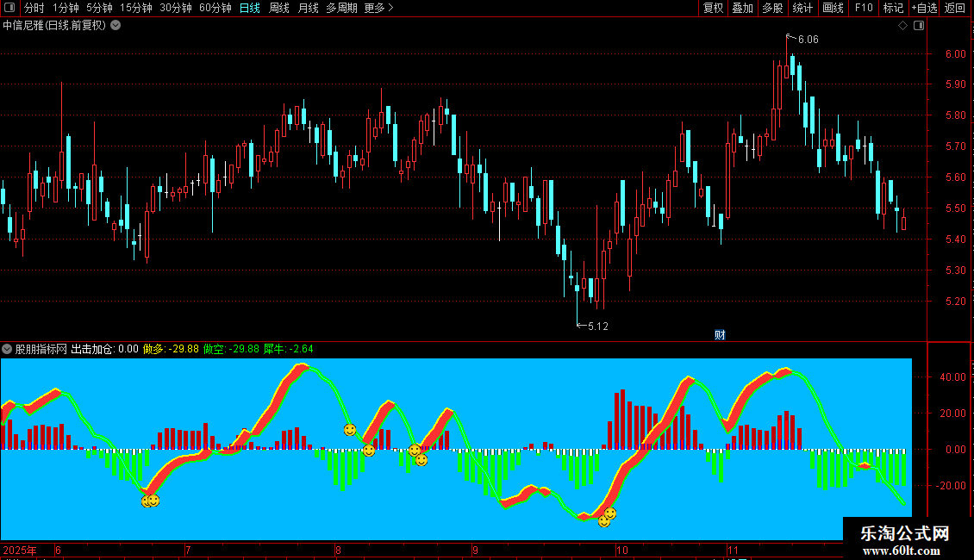Open the 财 financial marker on chart
Image resolution: width=974 pixels, height=560 pixels.
[720, 334]
